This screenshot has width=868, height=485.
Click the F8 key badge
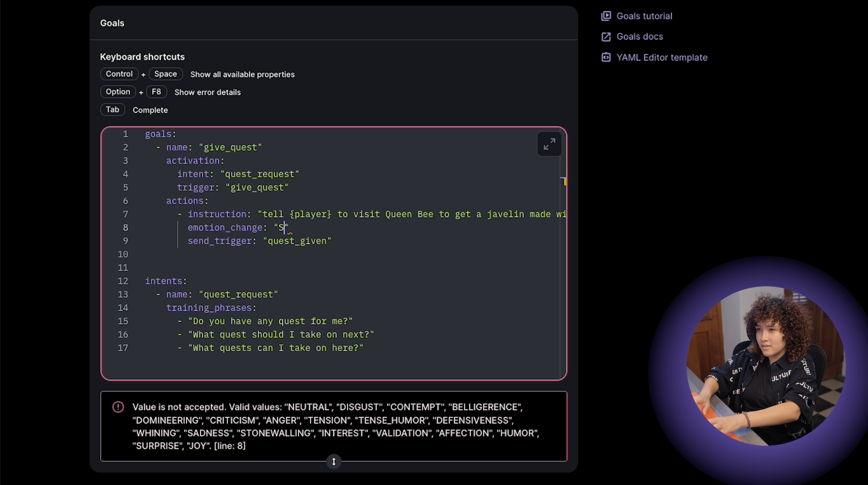pos(157,92)
